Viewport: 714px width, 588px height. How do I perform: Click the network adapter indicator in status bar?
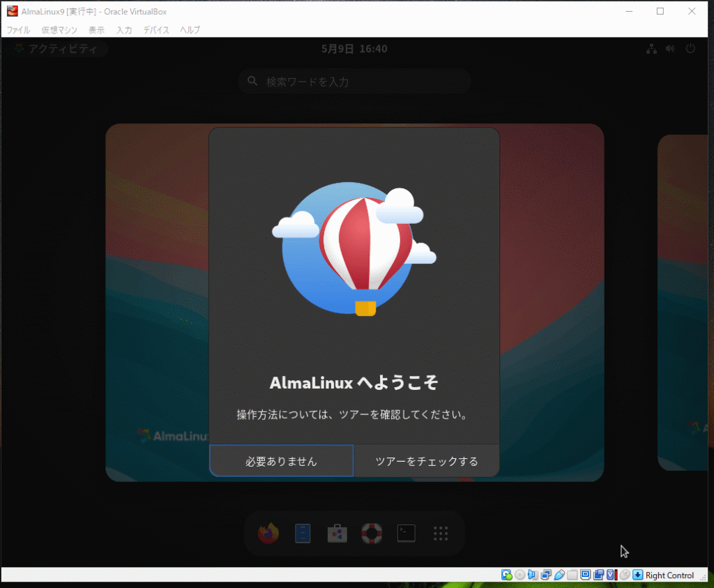pyautogui.click(x=546, y=575)
